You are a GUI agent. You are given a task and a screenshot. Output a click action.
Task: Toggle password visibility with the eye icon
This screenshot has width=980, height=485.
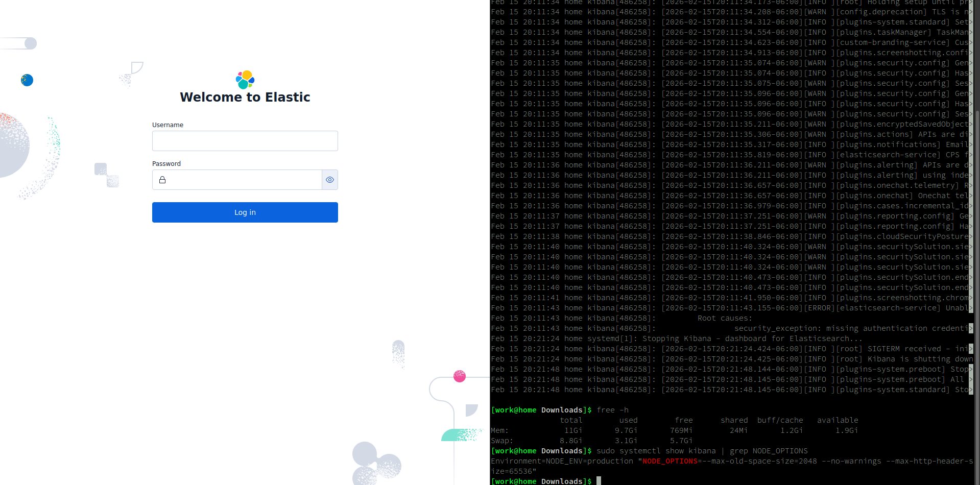330,180
